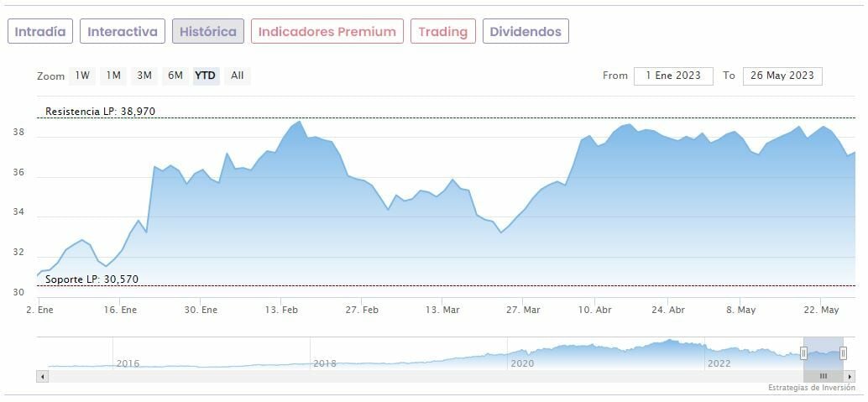The height and width of the screenshot is (402, 868).
Task: Click the navigator left scroll arrow
Action: tap(41, 377)
